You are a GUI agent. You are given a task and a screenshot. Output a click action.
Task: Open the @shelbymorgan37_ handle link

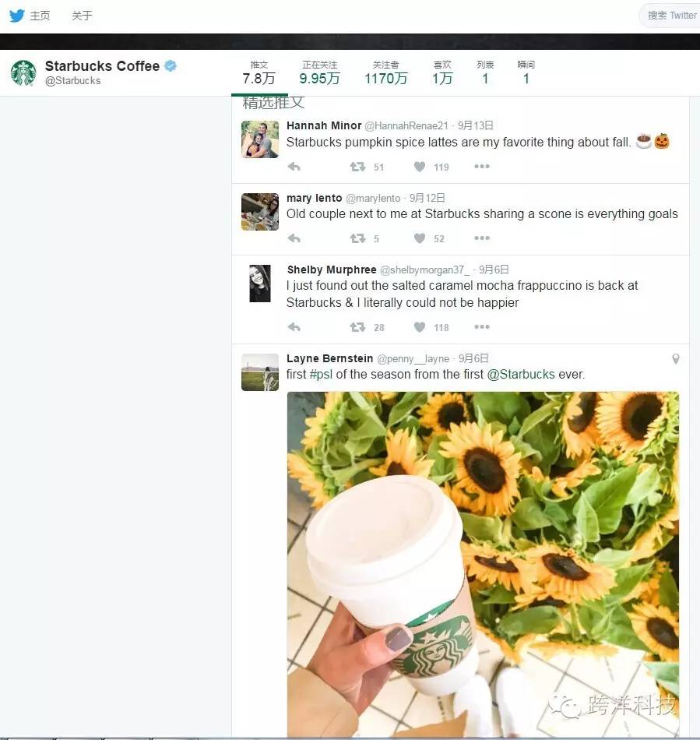(x=424, y=270)
